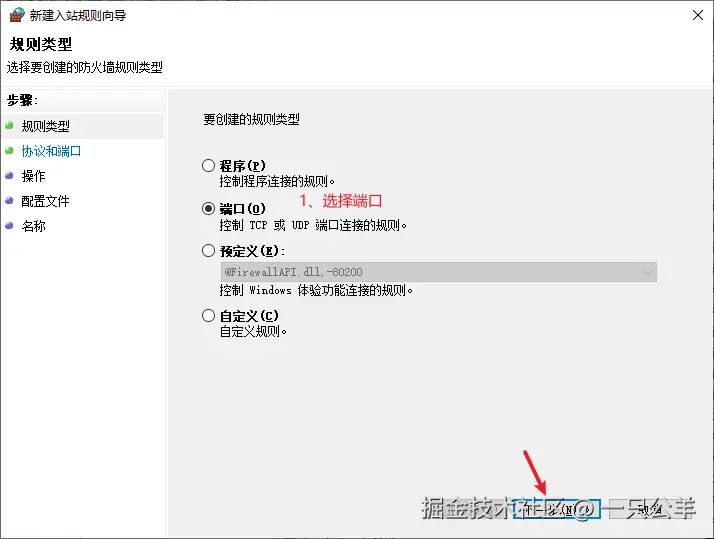Click the text 控制程序连接的规则。
Viewport: 714px width, 539px height.
click(277, 182)
